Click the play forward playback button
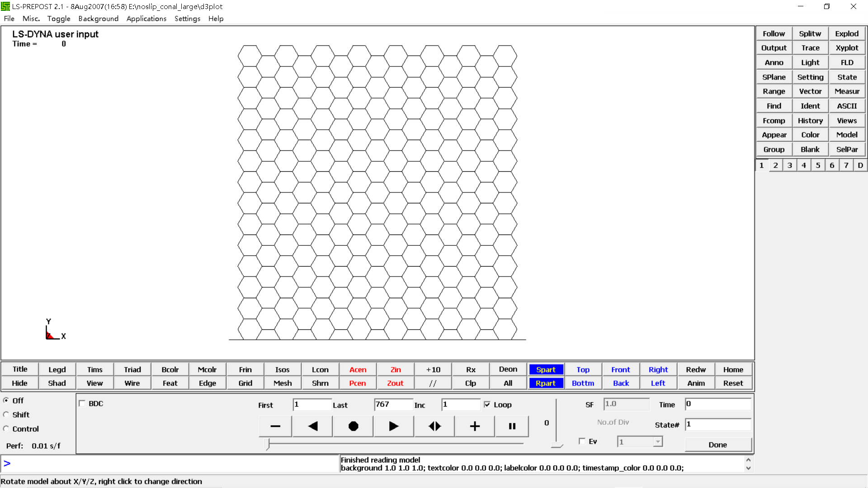 (x=393, y=426)
